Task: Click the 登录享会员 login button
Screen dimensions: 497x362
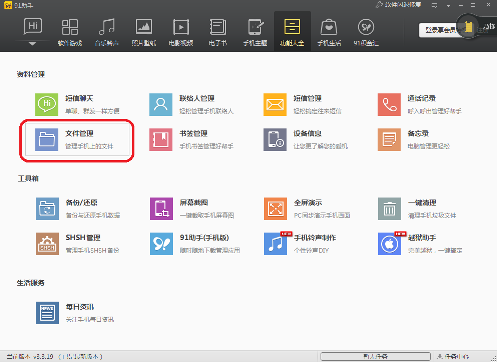Action: pos(441,30)
